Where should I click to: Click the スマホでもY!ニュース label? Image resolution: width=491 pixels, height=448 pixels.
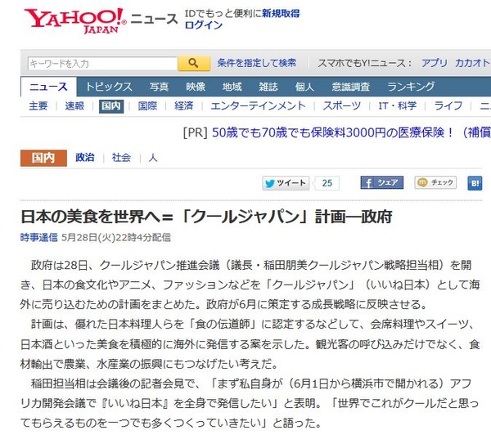tap(365, 63)
